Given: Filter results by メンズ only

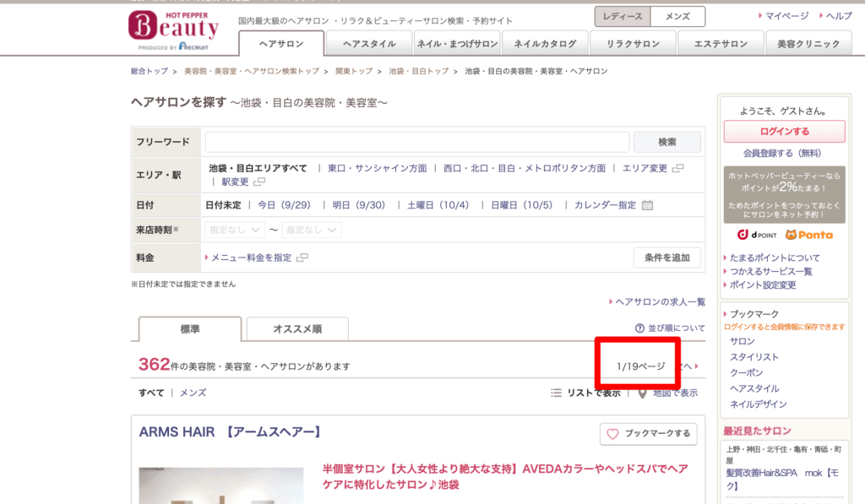Looking at the screenshot, I should 193,393.
